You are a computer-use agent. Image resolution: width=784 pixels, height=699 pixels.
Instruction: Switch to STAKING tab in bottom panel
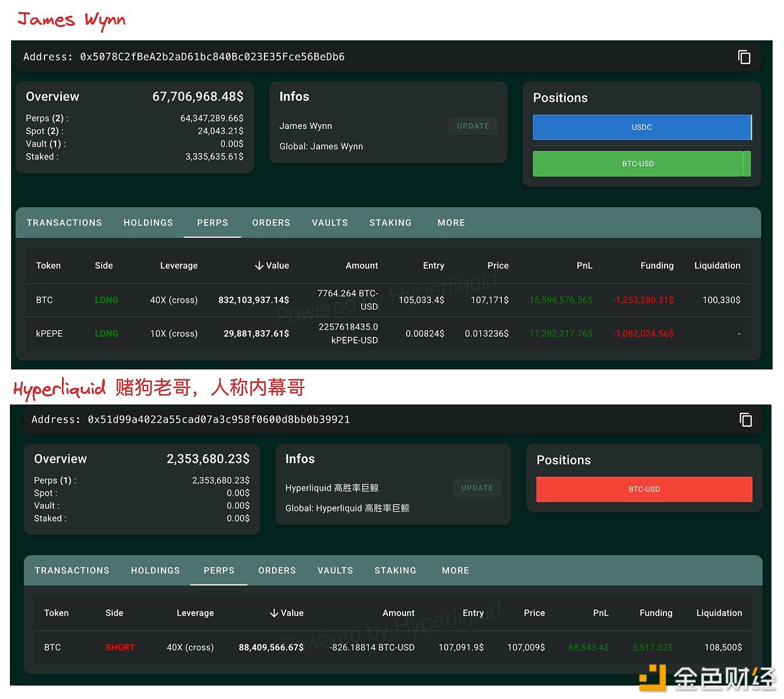coord(395,570)
